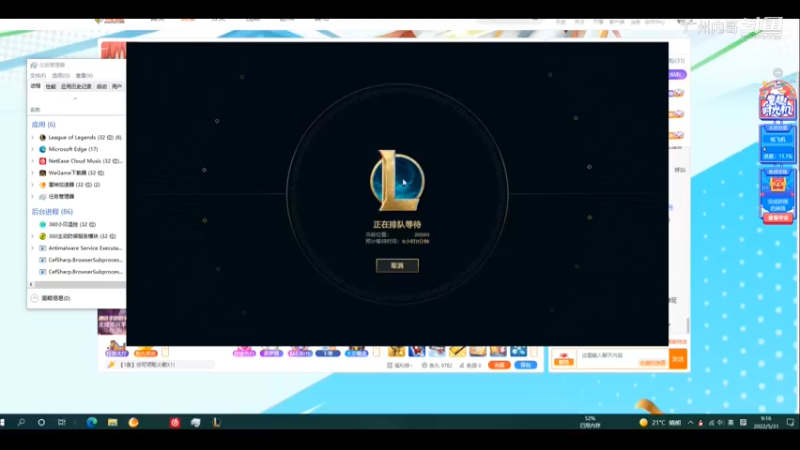This screenshot has height=450, width=800.
Task: Click the 纸飞机 label in event sidebar
Action: (x=778, y=139)
